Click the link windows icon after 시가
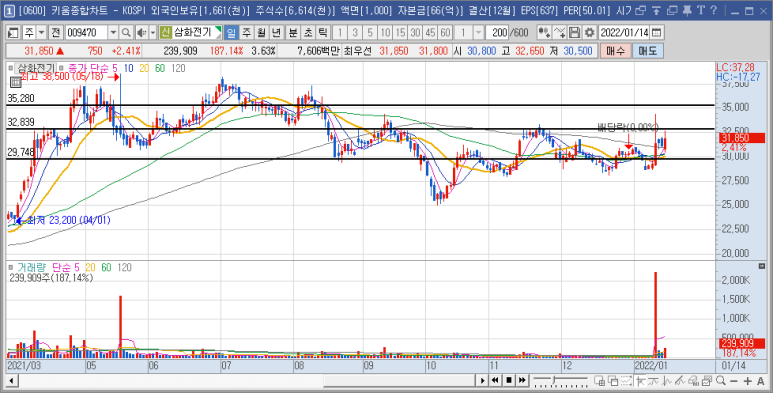This screenshot has width=773, height=393. (640, 10)
